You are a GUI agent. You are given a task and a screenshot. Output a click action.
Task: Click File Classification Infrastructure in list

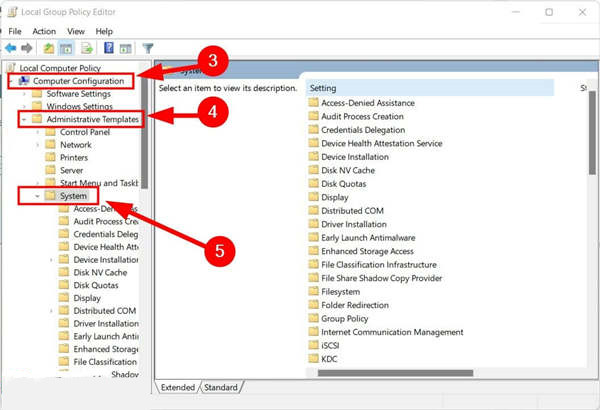pyautogui.click(x=379, y=265)
